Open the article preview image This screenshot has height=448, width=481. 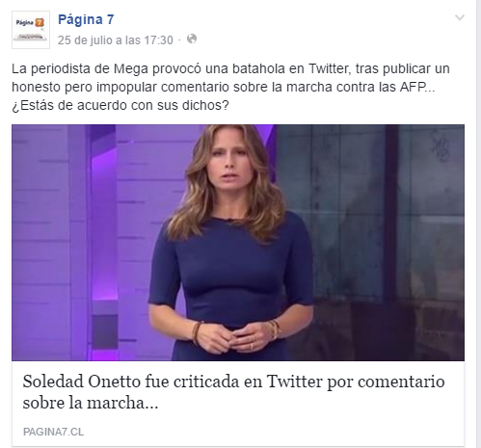(238, 243)
